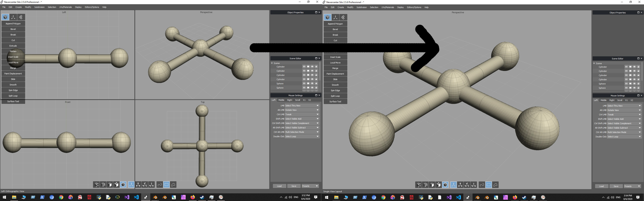
Task: Click the Split Loop button in left window
Action: [13, 96]
